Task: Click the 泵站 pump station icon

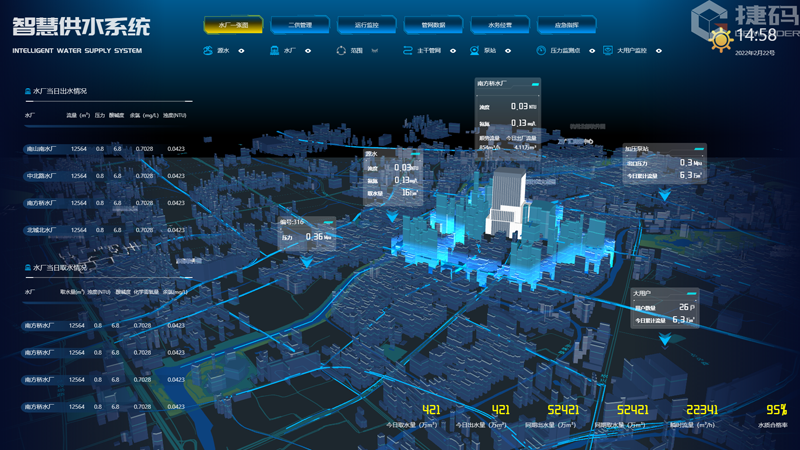Action: 475,51
